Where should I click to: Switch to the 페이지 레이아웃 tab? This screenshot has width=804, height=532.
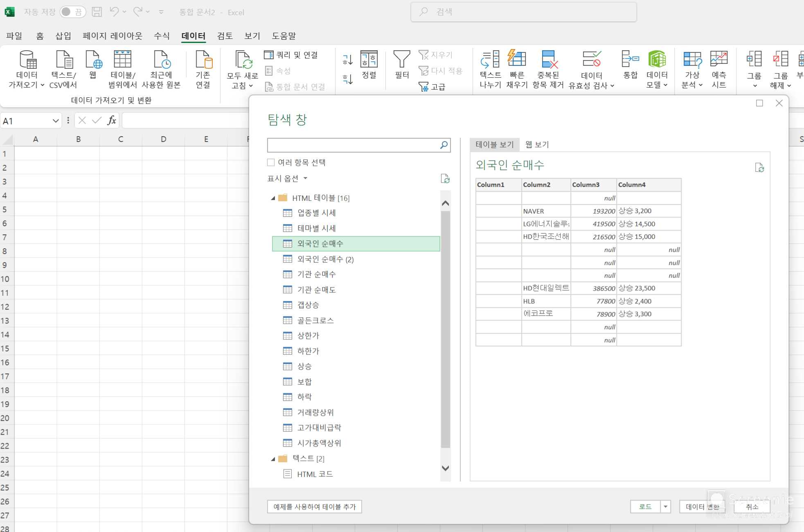113,36
